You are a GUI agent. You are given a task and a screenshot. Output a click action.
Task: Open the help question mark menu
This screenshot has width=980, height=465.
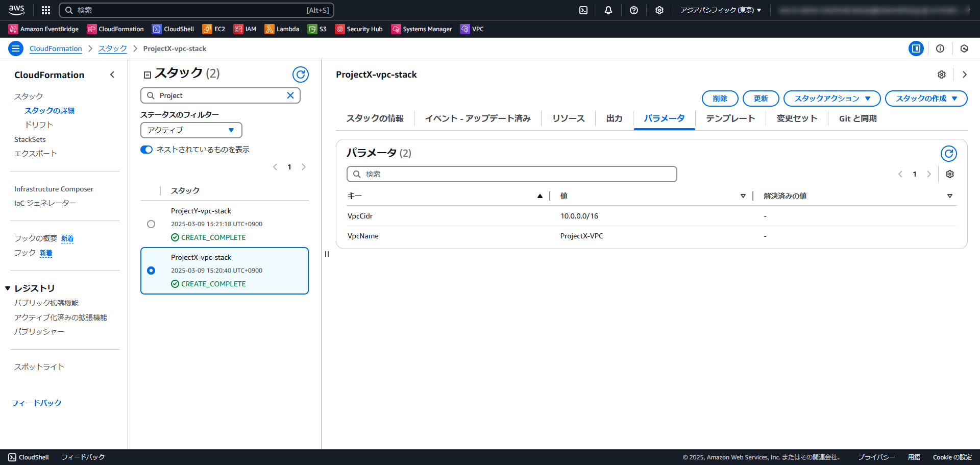tap(634, 10)
